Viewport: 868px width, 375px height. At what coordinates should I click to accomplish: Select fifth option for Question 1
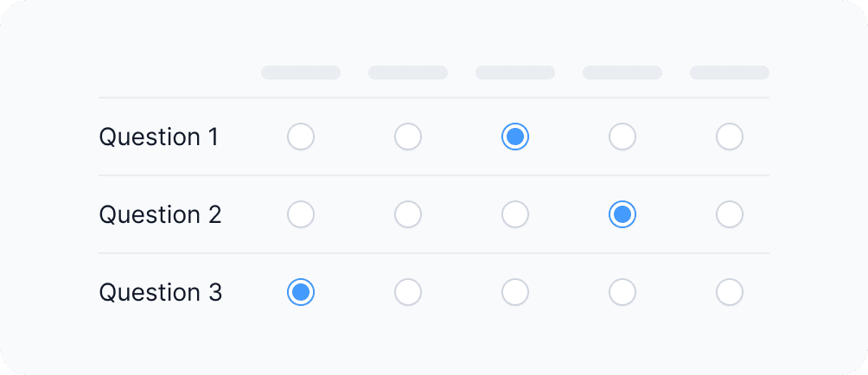coord(730,137)
